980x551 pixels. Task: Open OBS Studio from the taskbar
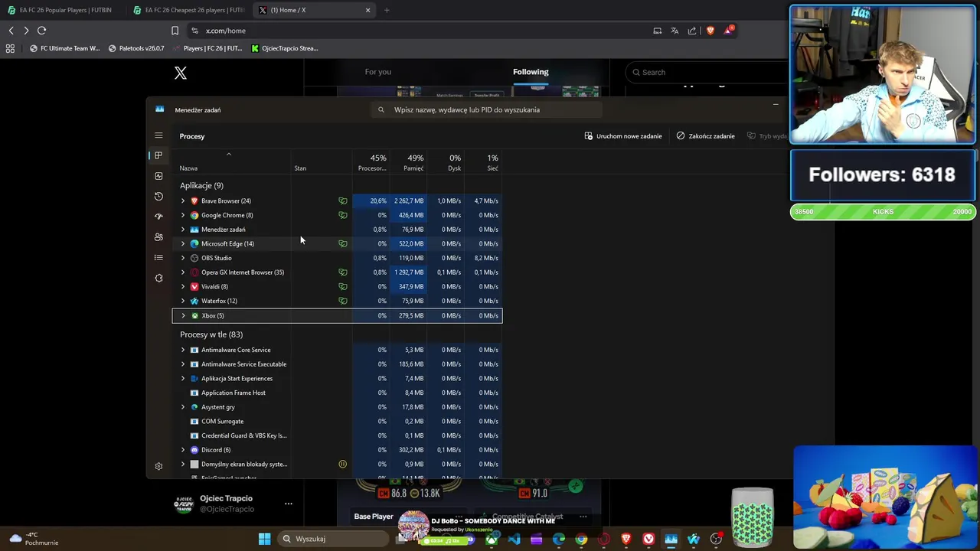pos(716,539)
